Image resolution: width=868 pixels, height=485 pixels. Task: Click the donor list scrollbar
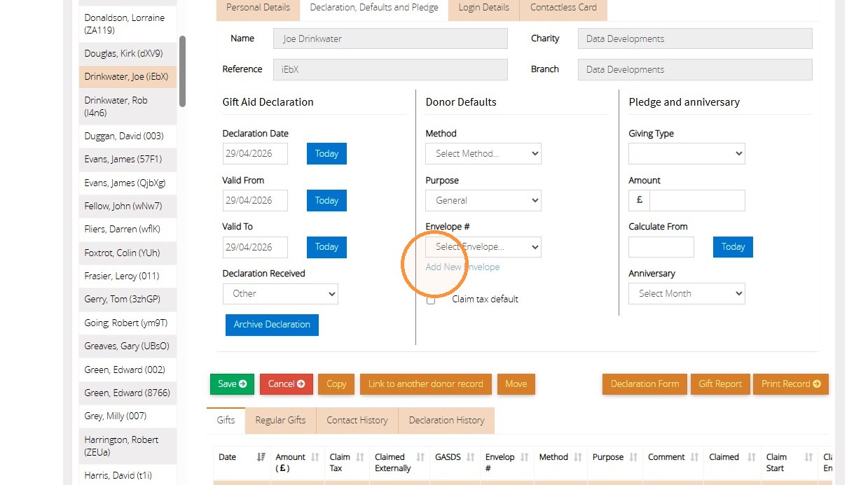182,71
